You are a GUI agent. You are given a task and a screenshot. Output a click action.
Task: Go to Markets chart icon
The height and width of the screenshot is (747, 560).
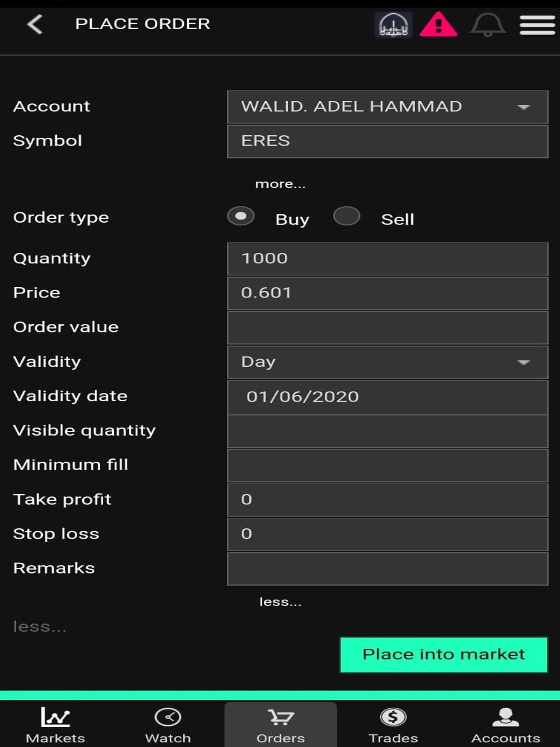click(56, 717)
